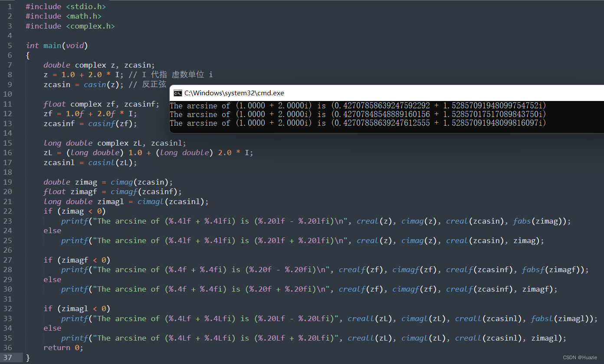The width and height of the screenshot is (604, 364).
Task: Place cursor on the #include <stdio.h> line
Action: (x=66, y=6)
